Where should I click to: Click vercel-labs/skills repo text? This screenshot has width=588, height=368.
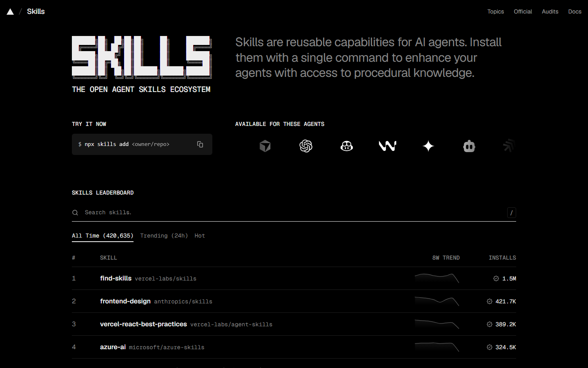click(165, 278)
